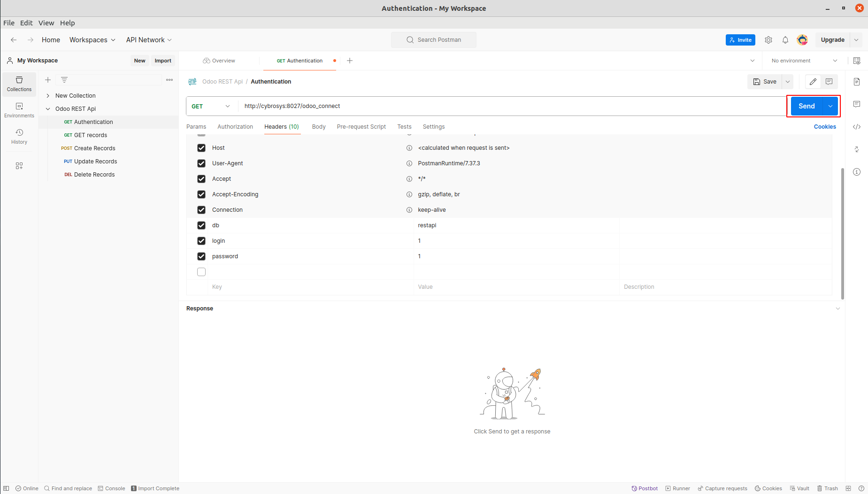Click the edit pencil icon
The image size is (868, 494).
(x=813, y=82)
